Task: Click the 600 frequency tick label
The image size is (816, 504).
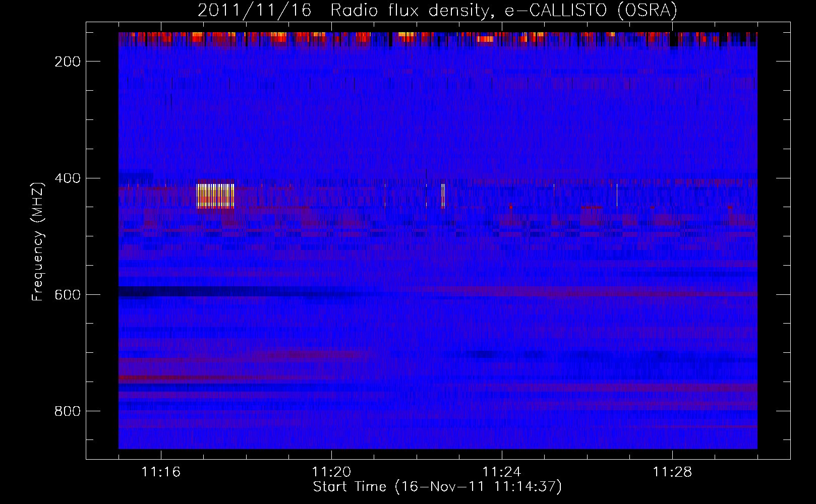Action: pos(67,295)
